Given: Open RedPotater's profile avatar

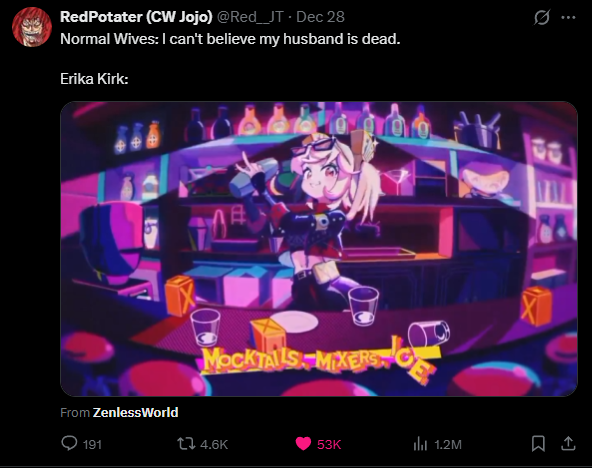Looking at the screenshot, I should 32,27.
